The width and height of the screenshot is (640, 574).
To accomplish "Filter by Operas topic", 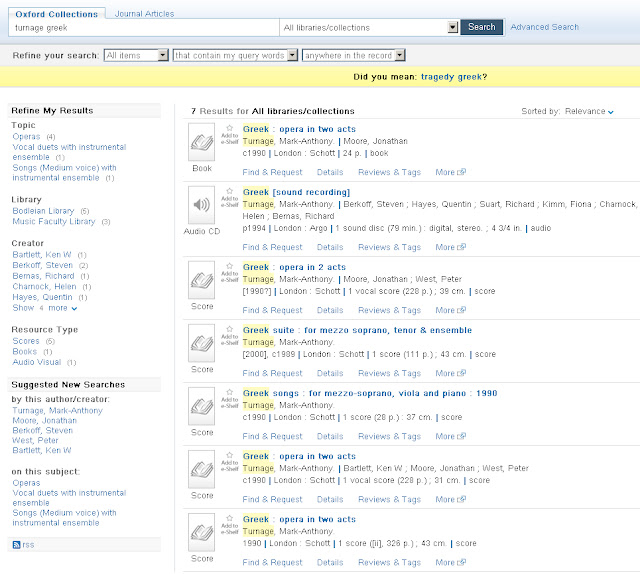I will (27, 136).
